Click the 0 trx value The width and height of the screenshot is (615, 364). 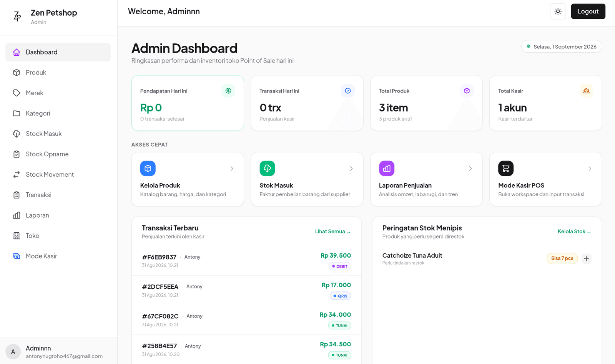coord(270,108)
